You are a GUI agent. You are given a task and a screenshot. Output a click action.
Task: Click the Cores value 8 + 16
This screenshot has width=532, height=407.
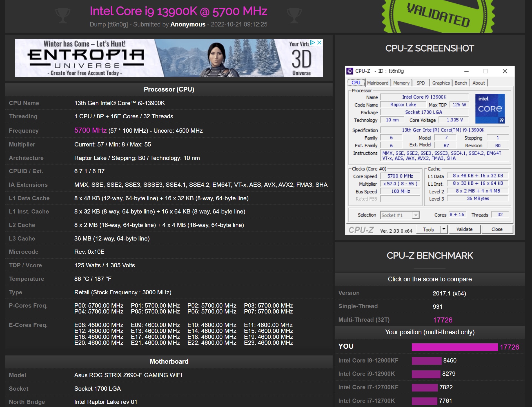tap(457, 215)
